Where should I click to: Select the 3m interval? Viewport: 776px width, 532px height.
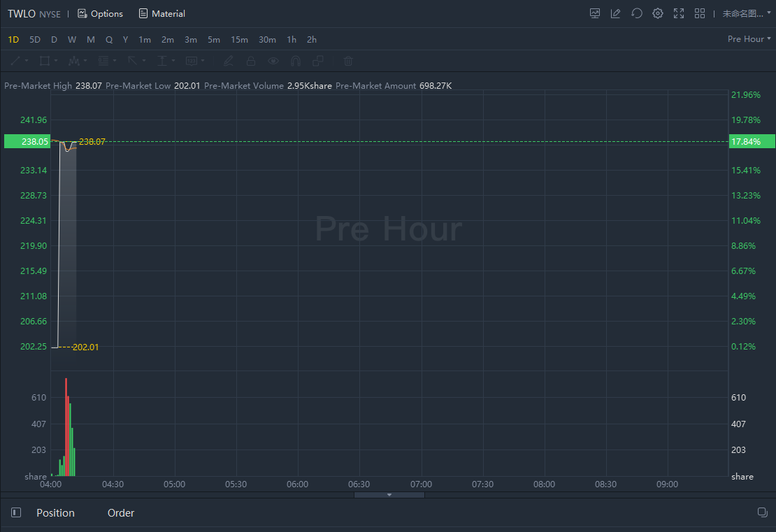(x=191, y=40)
